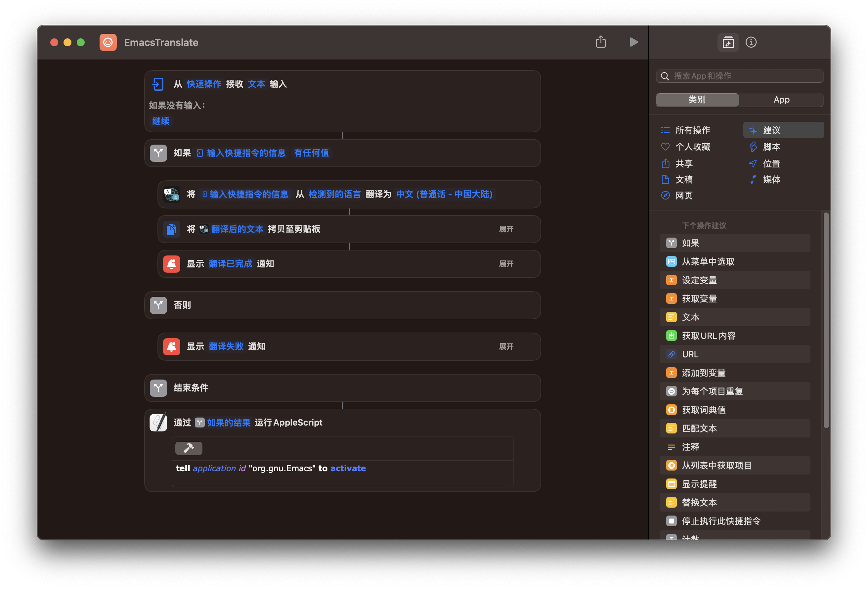Screen dimensions: 868x589
Task: Click notification icon in 翻译失败 action
Action: tap(172, 346)
